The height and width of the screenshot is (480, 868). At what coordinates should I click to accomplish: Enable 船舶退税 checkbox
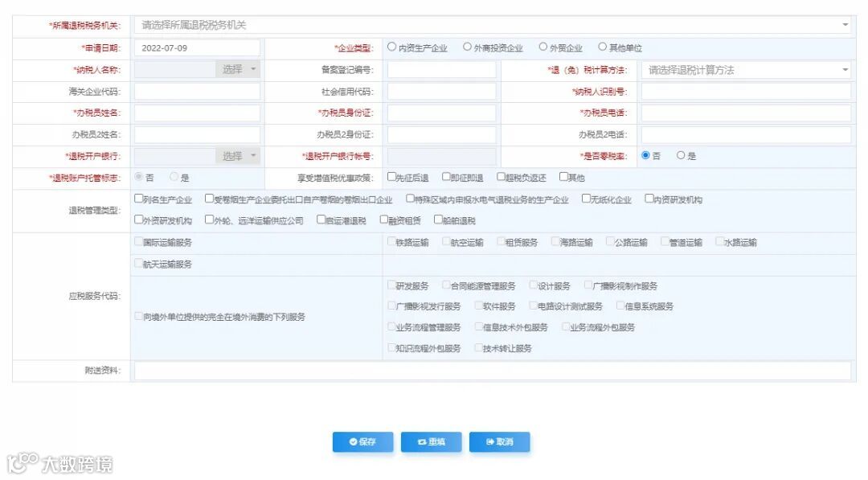point(439,219)
